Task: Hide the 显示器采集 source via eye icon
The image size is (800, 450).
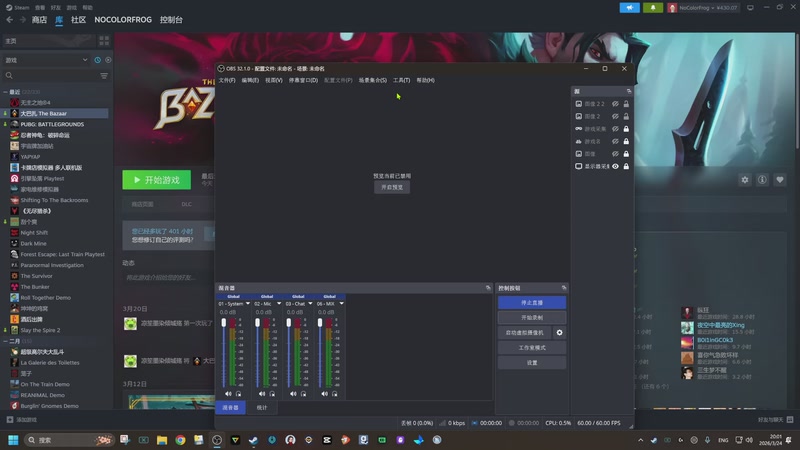Action: [615, 166]
